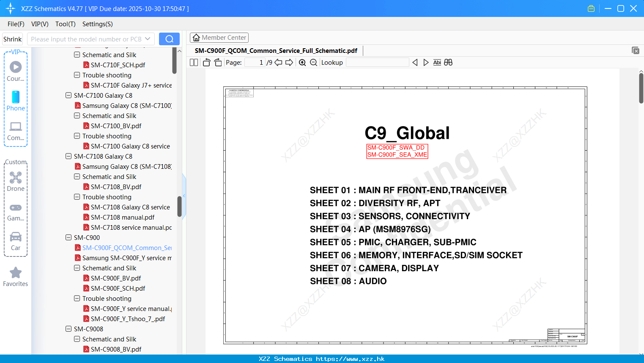The image size is (644, 363).
Task: Open SM-C7100_BV.pdf file
Action: click(x=116, y=126)
